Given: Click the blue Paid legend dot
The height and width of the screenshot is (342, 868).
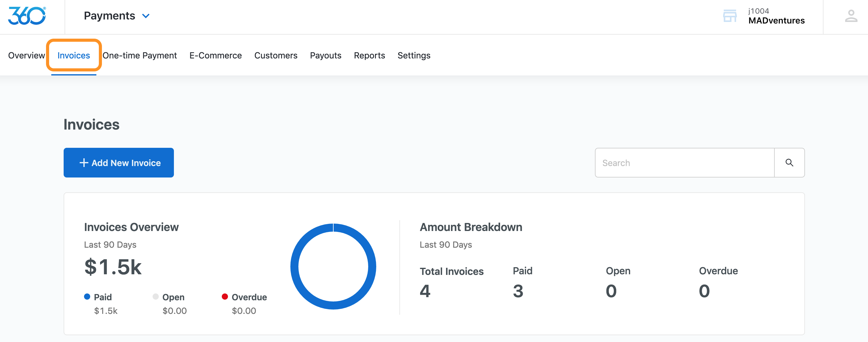Looking at the screenshot, I should click(x=87, y=297).
